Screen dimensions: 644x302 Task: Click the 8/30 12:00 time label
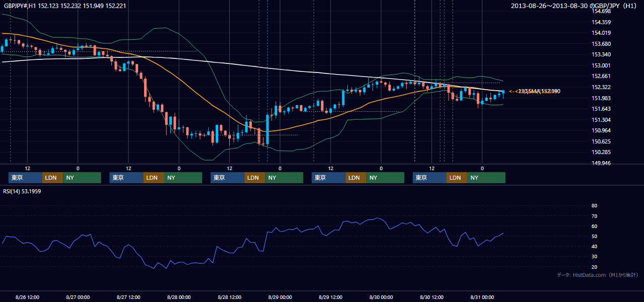point(432,297)
